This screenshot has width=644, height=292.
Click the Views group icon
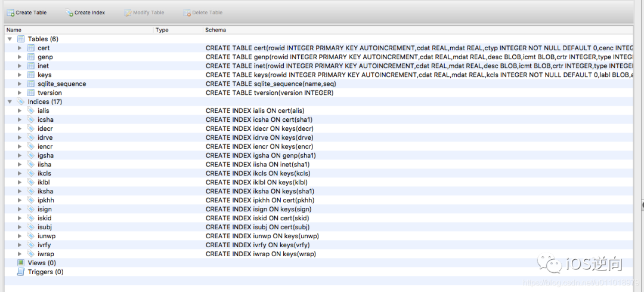(x=20, y=263)
